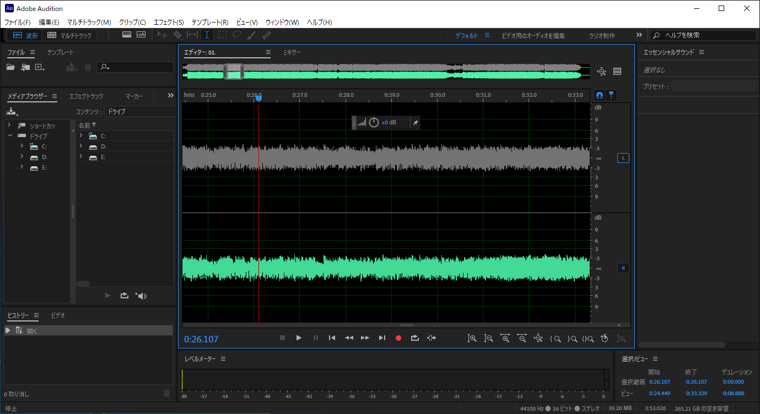Click Play button in transport
This screenshot has height=414, width=760.
pyautogui.click(x=299, y=338)
